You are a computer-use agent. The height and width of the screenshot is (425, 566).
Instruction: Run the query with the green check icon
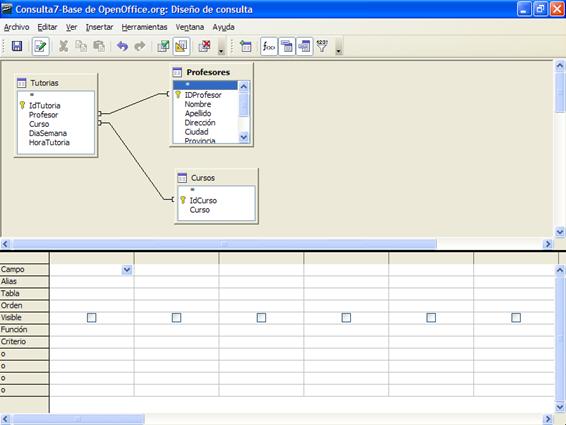(x=163, y=46)
